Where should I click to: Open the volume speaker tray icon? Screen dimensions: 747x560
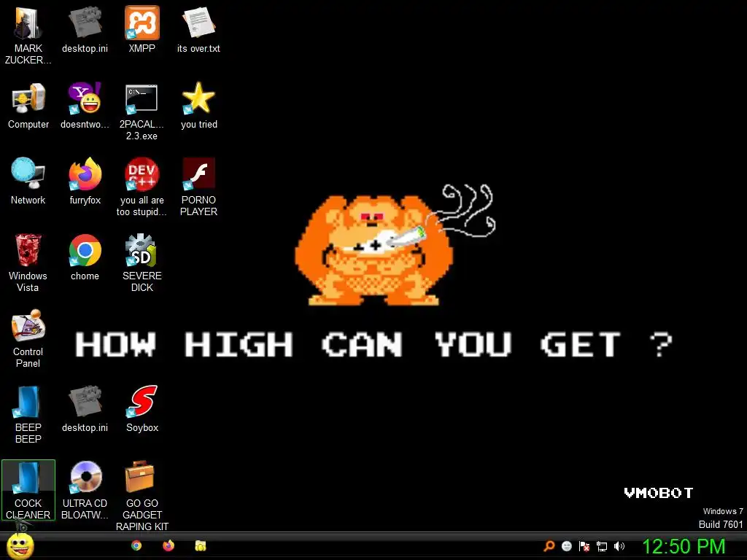[x=619, y=546]
